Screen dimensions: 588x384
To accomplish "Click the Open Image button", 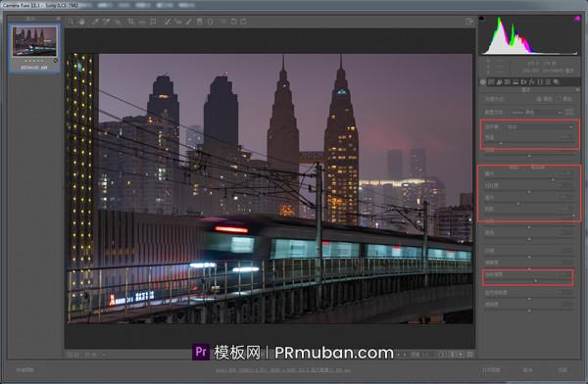I will click(491, 369).
